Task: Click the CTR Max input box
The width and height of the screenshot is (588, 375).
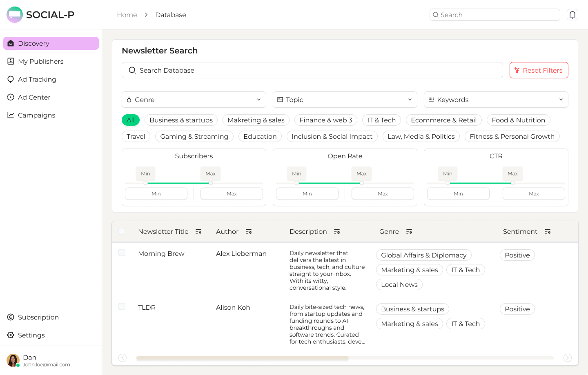Action: tap(534, 193)
